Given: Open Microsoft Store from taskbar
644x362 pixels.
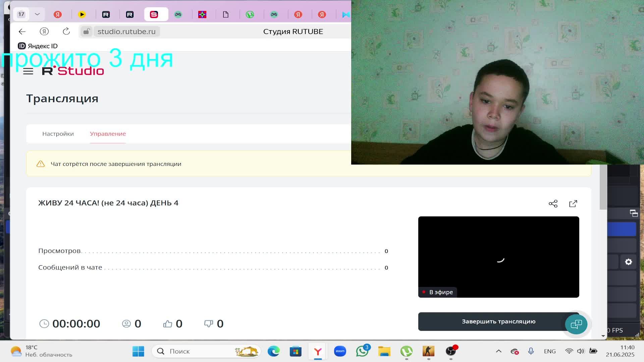Looking at the screenshot, I should click(296, 351).
